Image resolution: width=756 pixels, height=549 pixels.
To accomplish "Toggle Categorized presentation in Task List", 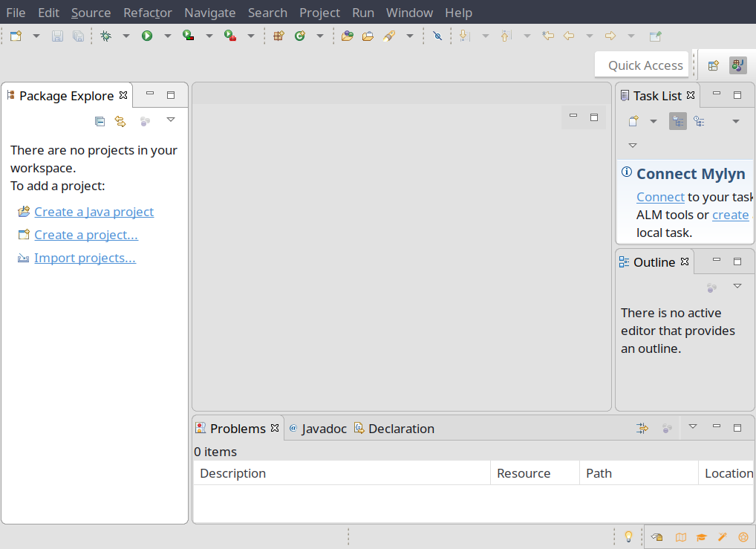I will tap(677, 120).
